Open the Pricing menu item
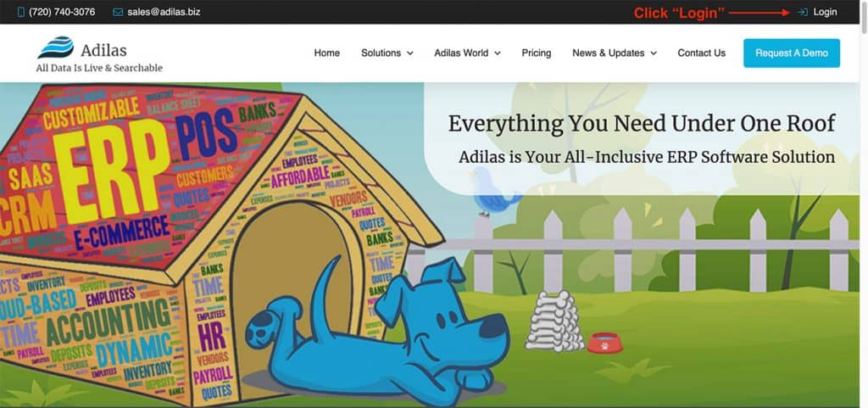The image size is (868, 408). tap(537, 53)
